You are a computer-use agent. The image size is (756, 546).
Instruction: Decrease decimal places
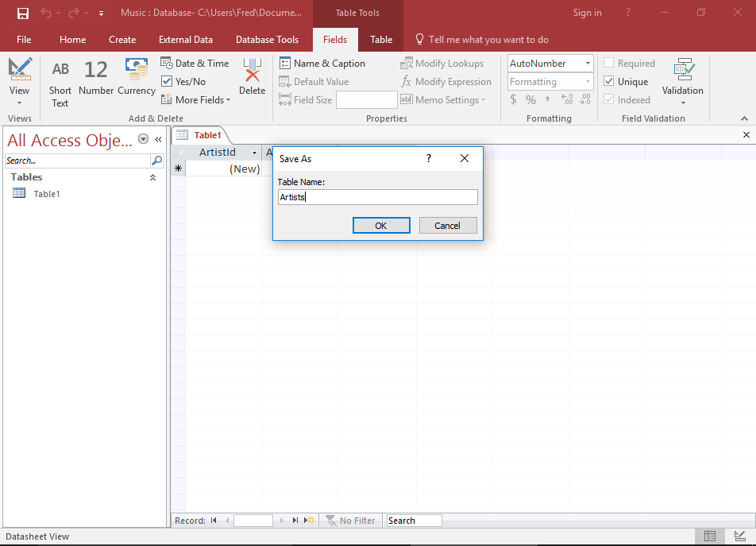(584, 99)
